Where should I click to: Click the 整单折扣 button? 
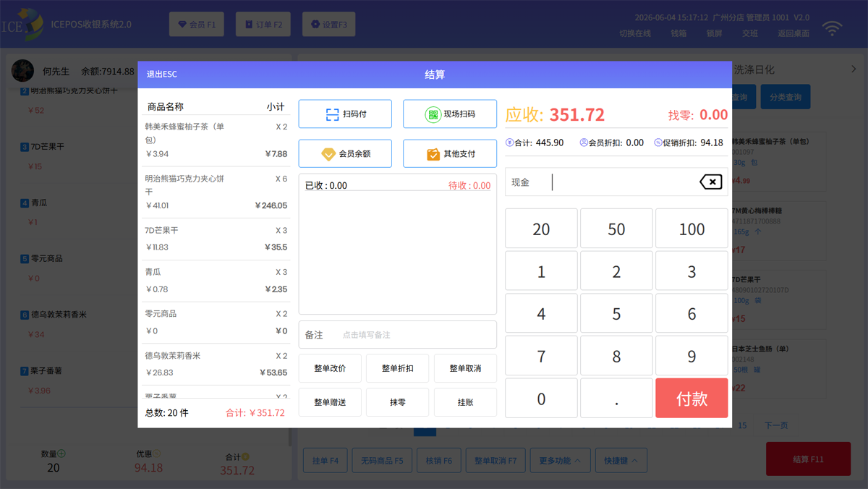point(398,368)
